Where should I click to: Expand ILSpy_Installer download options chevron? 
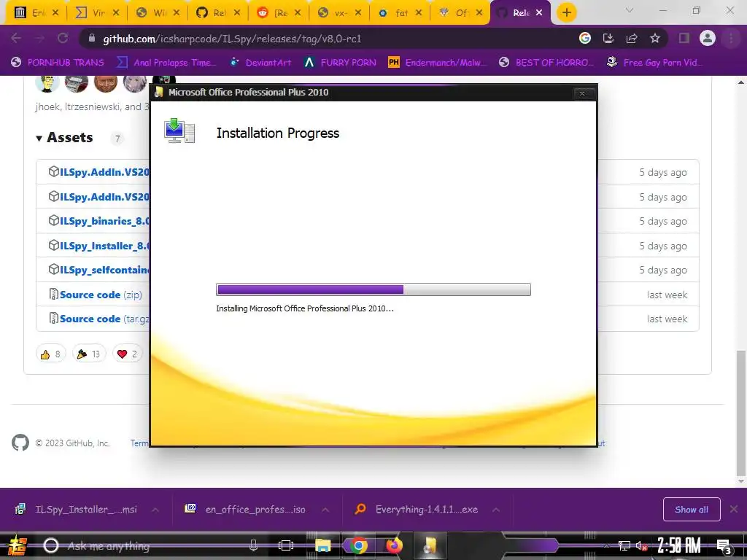tap(155, 510)
